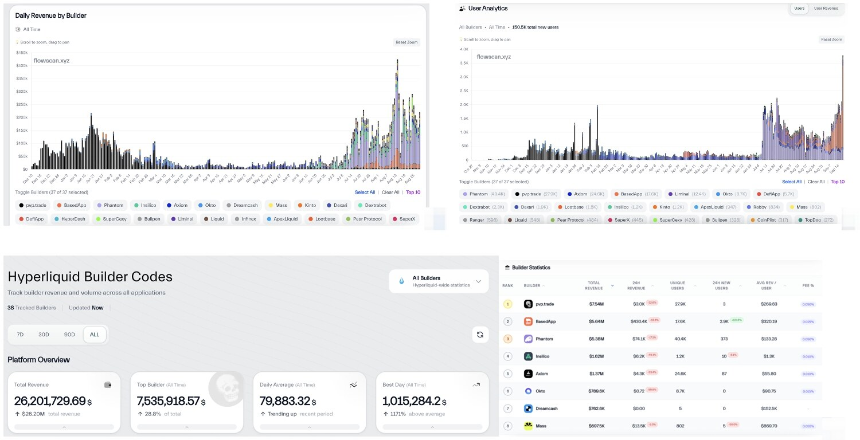The width and height of the screenshot is (860, 440).
Task: Click the Insilico builder logo icon
Action: coord(528,355)
